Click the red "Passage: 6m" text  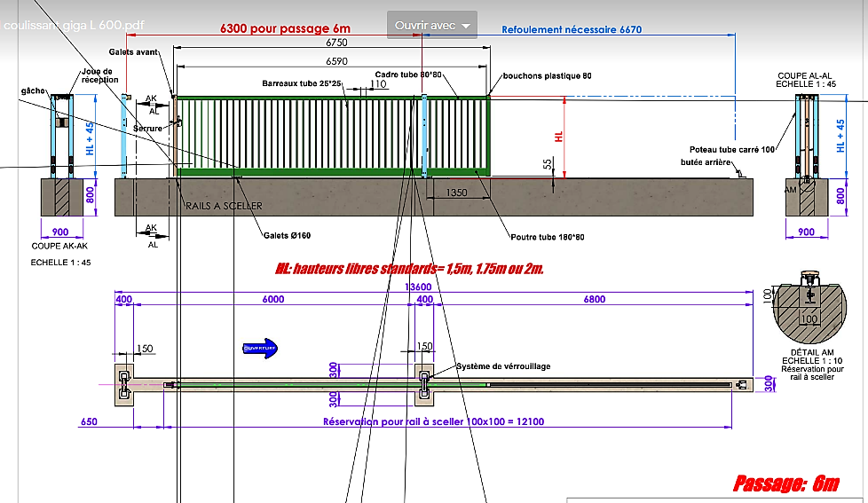pos(786,483)
